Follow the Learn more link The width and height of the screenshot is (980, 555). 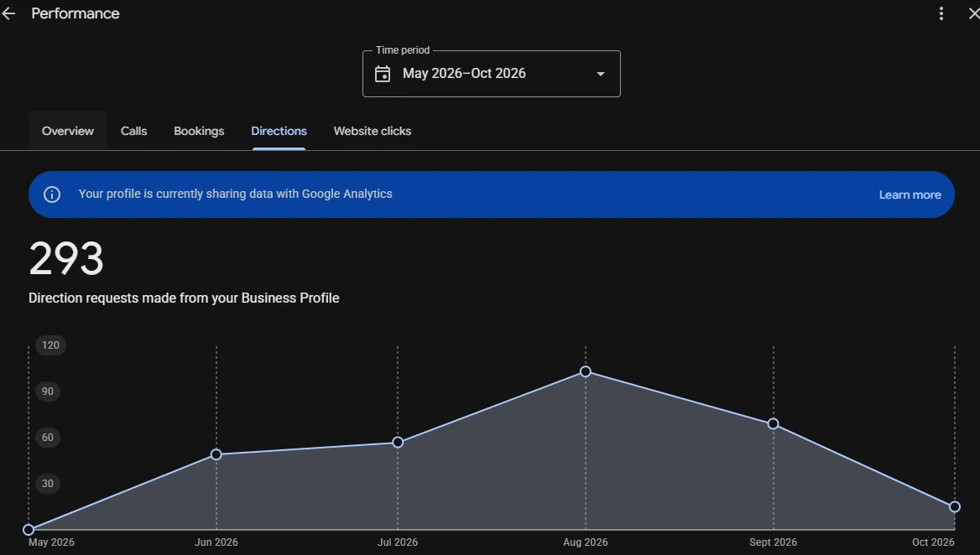point(910,195)
